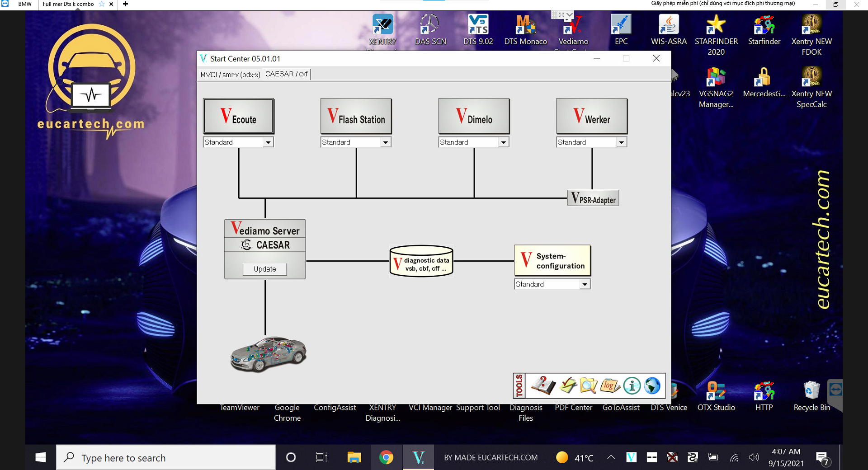Click the vehicle car image
Screen dimensions: 868x470
click(x=268, y=354)
